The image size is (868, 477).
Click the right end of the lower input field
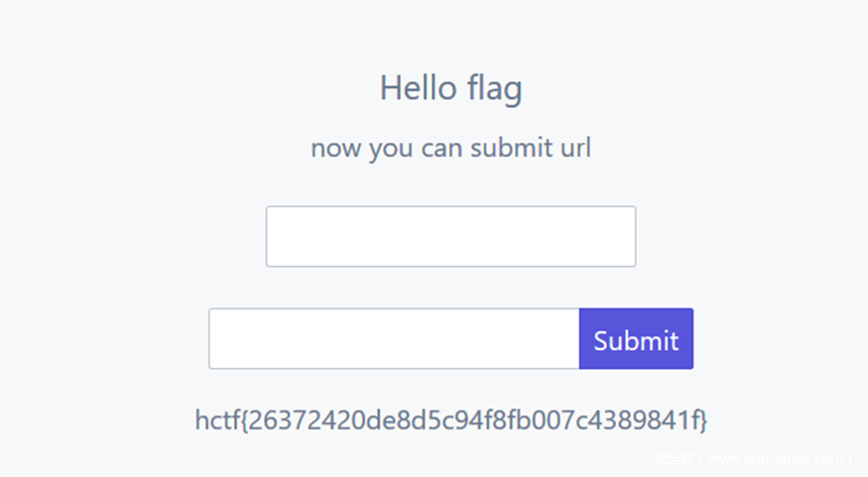tap(569, 339)
